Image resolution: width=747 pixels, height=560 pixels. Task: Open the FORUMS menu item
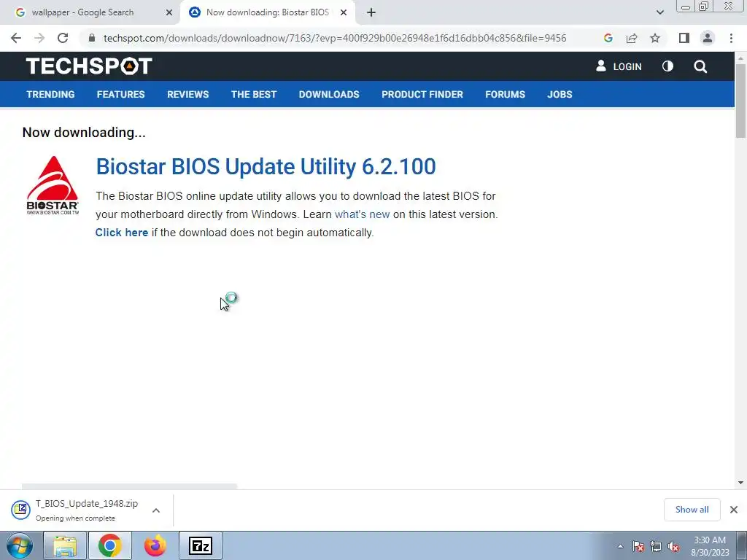click(505, 94)
